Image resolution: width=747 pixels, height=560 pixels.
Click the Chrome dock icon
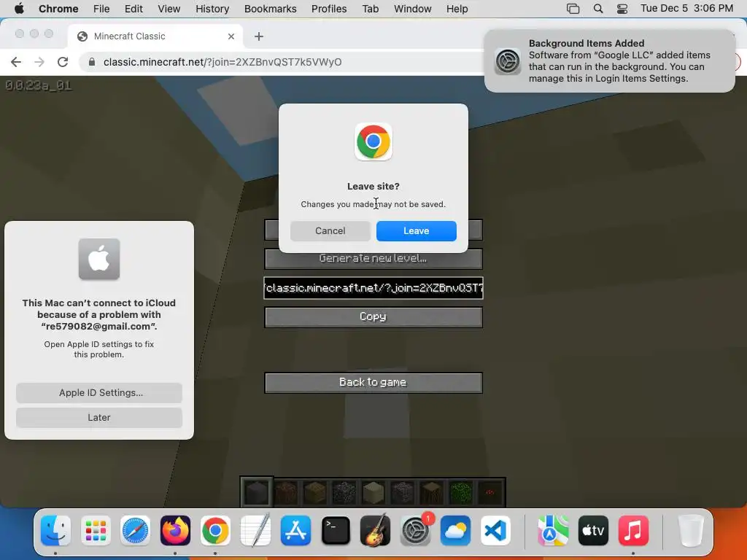[x=215, y=531]
